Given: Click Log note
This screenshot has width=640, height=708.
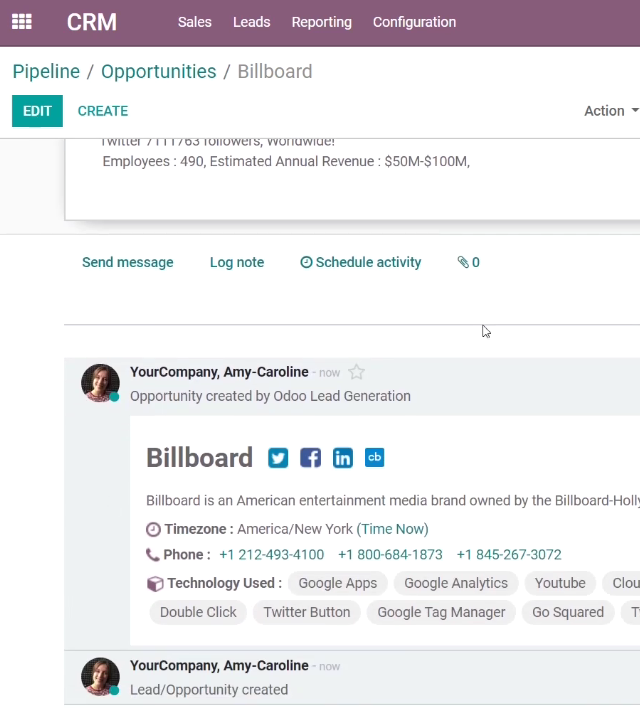Looking at the screenshot, I should point(237,262).
